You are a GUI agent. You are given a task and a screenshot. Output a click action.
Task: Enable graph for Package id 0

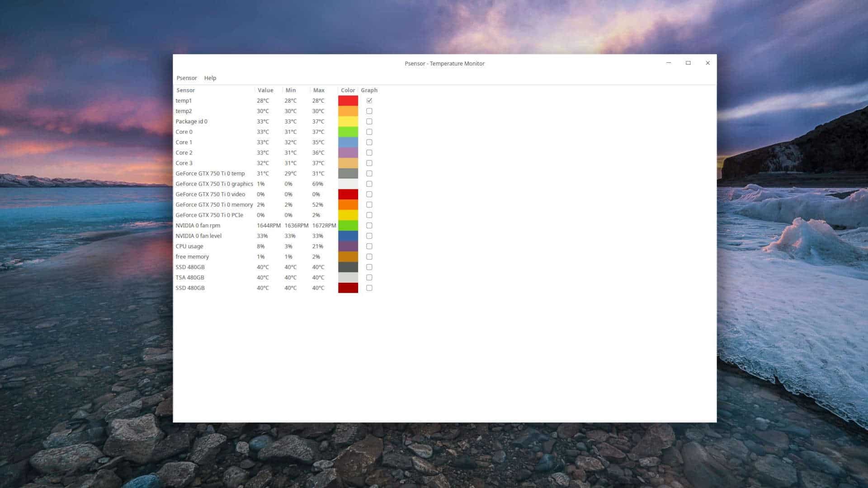coord(369,121)
